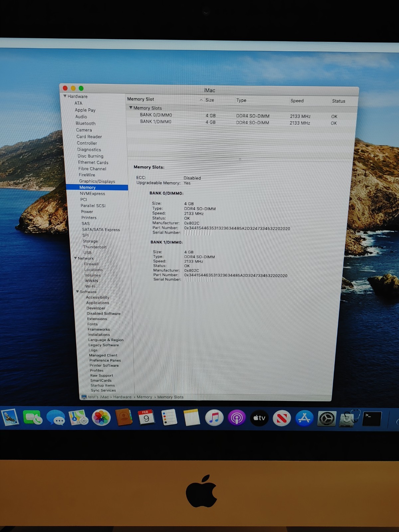This screenshot has width=399, height=532.
Task: Select Graphics/Displays in the sidebar
Action: pos(97,181)
